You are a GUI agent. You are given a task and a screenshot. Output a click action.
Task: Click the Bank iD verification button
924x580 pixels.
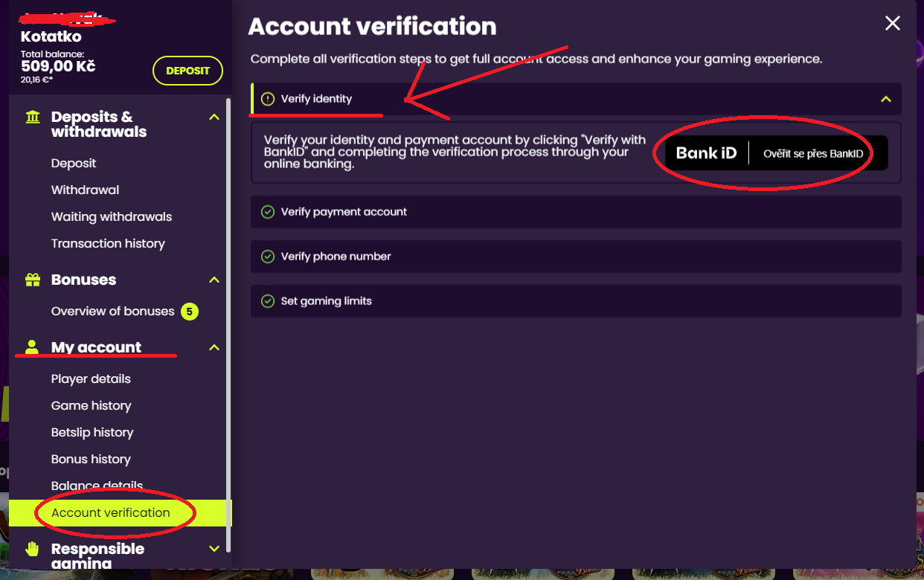tap(776, 153)
